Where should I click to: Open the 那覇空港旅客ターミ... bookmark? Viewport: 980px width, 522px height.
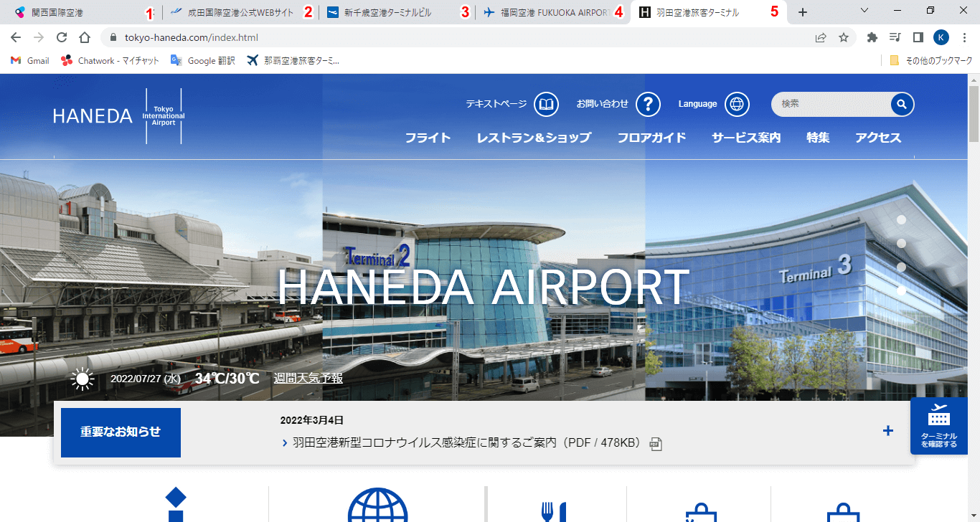pos(293,61)
